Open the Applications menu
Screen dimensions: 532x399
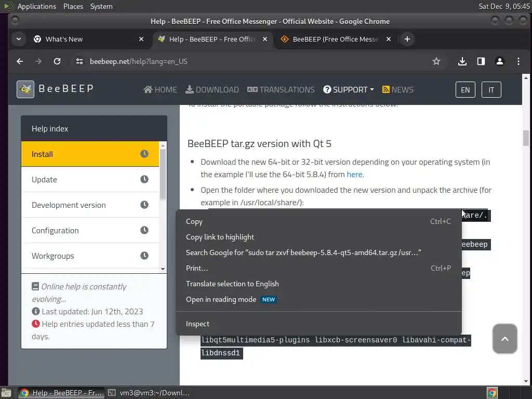[37, 6]
